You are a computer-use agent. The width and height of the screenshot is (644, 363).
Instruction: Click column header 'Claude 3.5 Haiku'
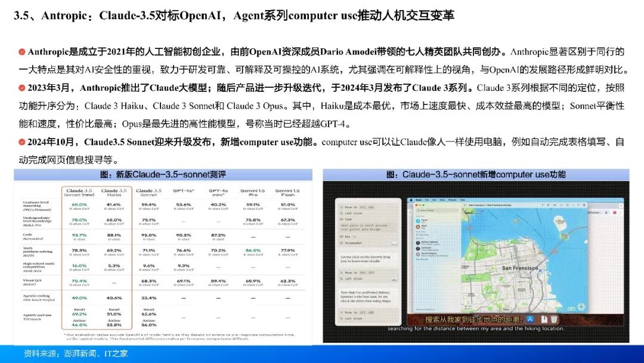114,192
